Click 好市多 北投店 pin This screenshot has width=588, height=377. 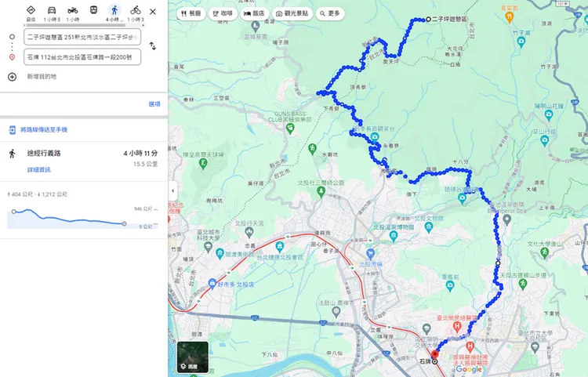point(212,284)
